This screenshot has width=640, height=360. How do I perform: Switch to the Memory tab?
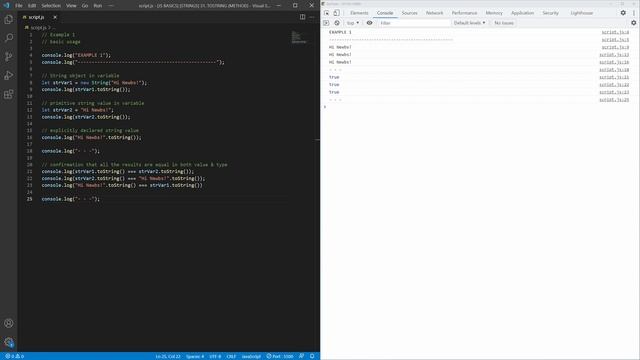[x=494, y=13]
